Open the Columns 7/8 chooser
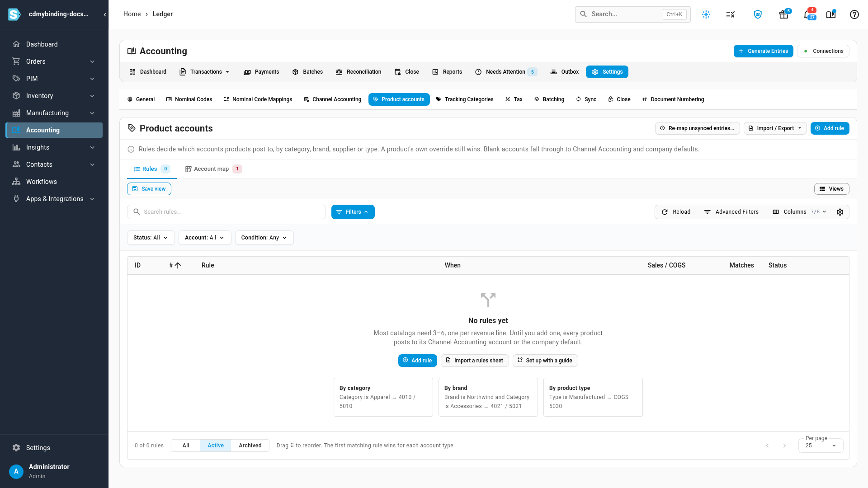This screenshot has width=868, height=488. point(800,212)
